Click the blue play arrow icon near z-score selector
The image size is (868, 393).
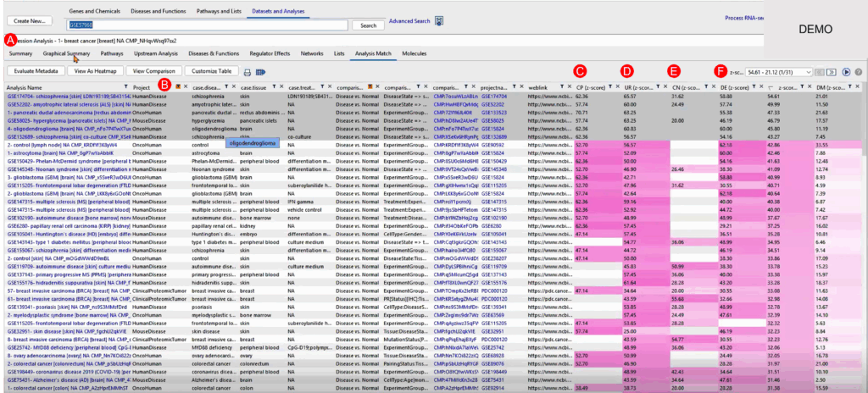click(846, 72)
